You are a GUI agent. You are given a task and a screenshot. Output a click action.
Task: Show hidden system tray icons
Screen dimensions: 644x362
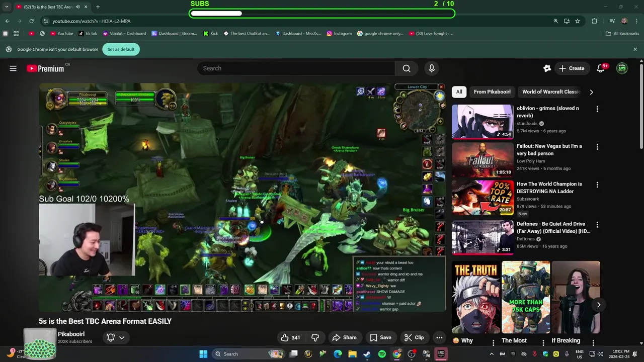[492, 354]
